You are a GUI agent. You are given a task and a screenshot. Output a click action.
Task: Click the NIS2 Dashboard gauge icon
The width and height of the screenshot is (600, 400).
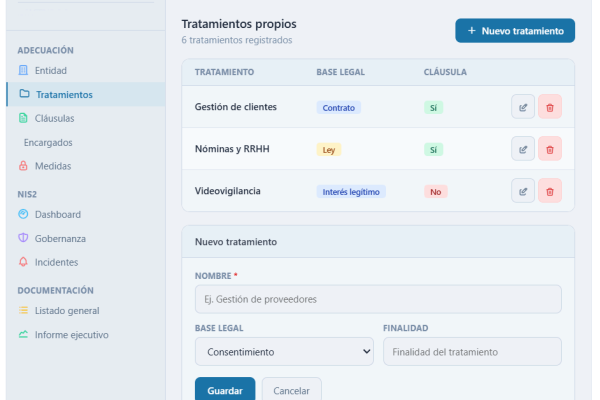pos(23,214)
